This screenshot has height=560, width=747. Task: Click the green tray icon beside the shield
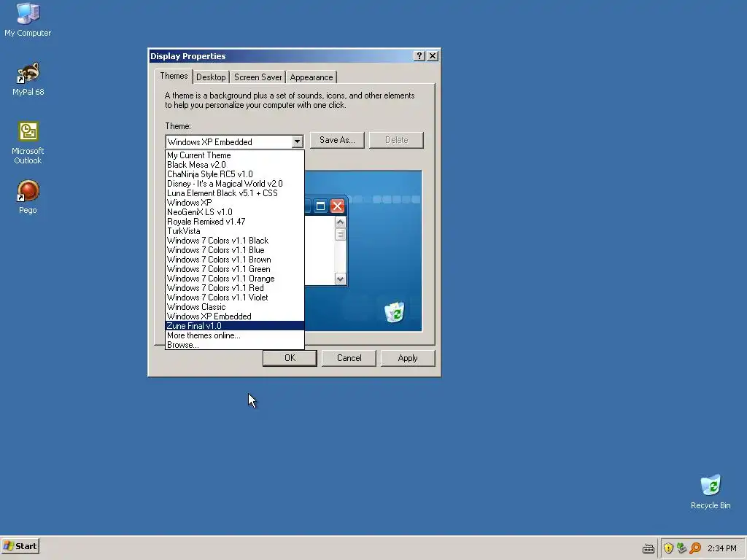(x=682, y=548)
